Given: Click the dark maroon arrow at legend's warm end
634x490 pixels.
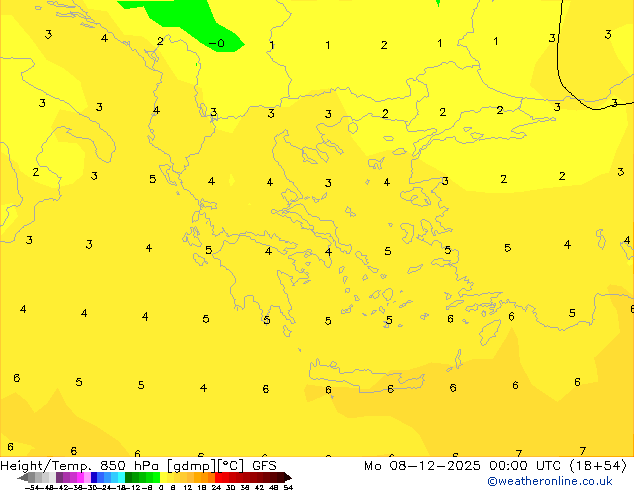Looking at the screenshot, I should [288, 477].
